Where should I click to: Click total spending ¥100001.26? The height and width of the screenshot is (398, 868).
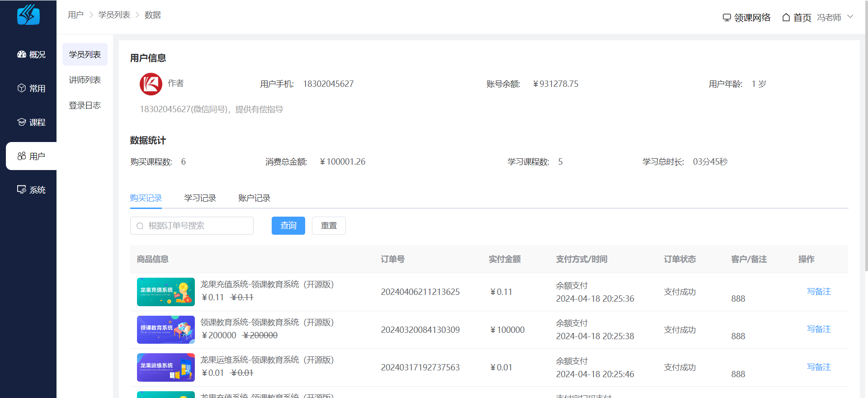[343, 162]
